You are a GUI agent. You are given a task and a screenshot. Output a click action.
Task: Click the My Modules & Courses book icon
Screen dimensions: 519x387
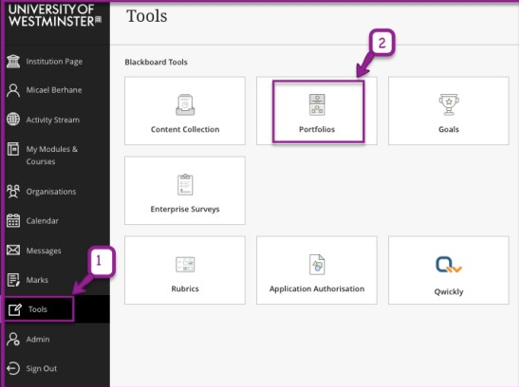click(13, 149)
